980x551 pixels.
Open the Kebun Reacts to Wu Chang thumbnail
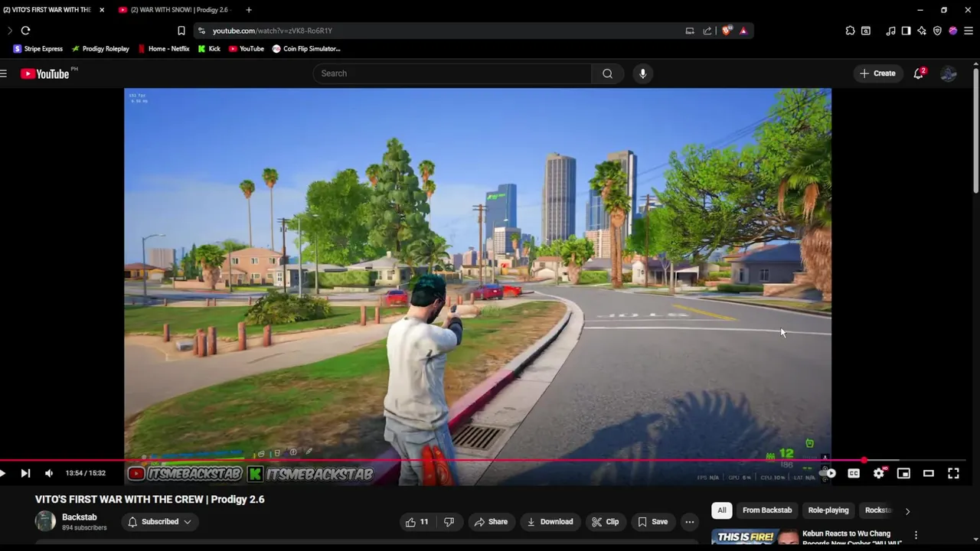[x=755, y=537]
